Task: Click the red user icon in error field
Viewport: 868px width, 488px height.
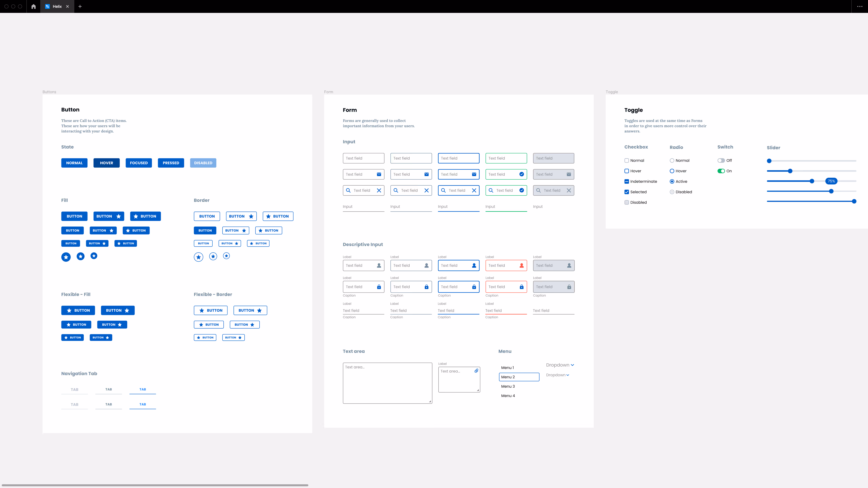Action: (522, 265)
